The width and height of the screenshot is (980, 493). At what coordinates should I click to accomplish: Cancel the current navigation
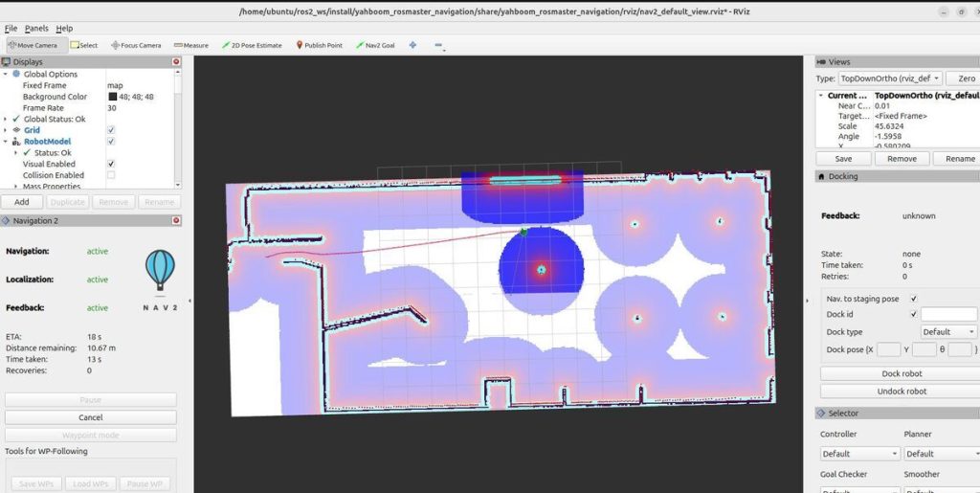[90, 417]
